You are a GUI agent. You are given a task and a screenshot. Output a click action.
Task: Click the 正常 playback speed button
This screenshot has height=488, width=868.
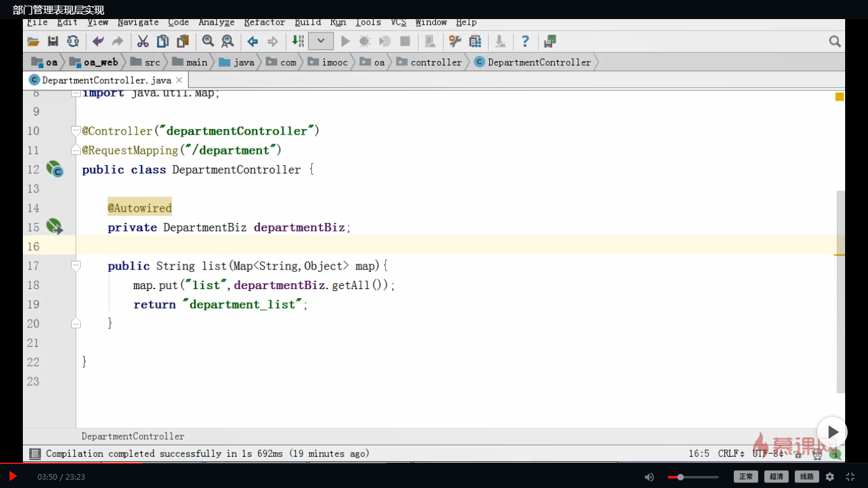tap(746, 477)
